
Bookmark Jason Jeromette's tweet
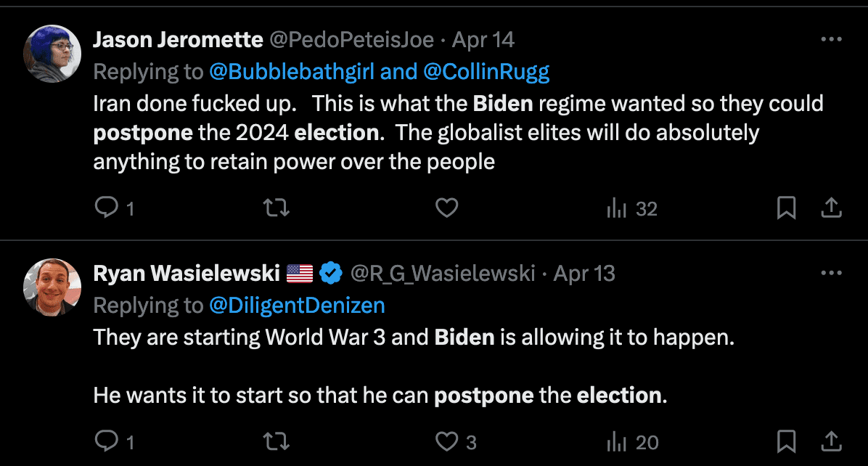[786, 209]
